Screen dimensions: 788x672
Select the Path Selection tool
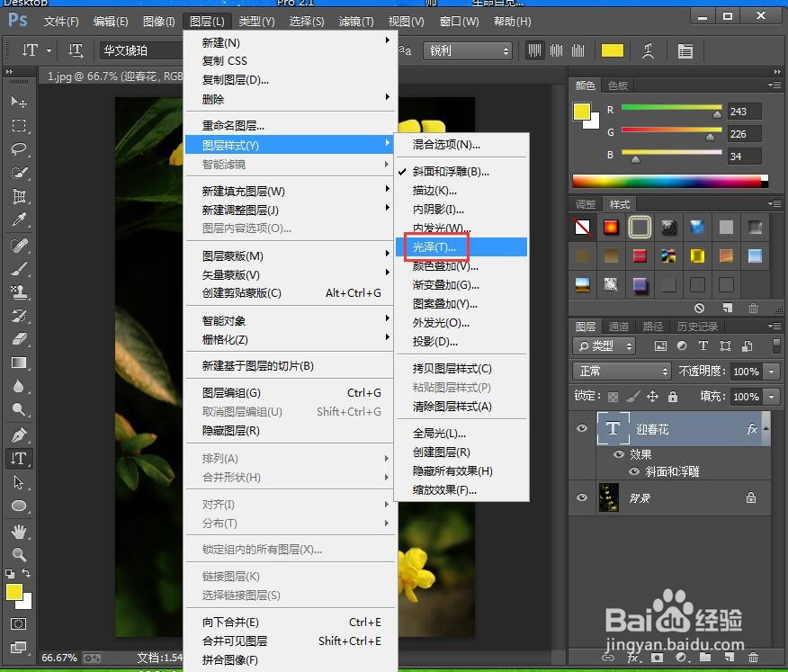pyautogui.click(x=19, y=482)
